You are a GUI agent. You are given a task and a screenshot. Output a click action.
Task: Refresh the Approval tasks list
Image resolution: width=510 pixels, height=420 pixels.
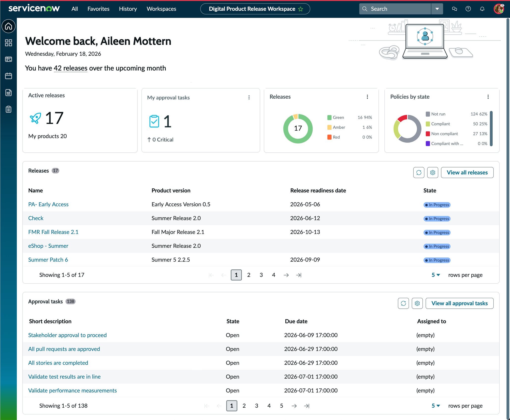[x=404, y=303]
